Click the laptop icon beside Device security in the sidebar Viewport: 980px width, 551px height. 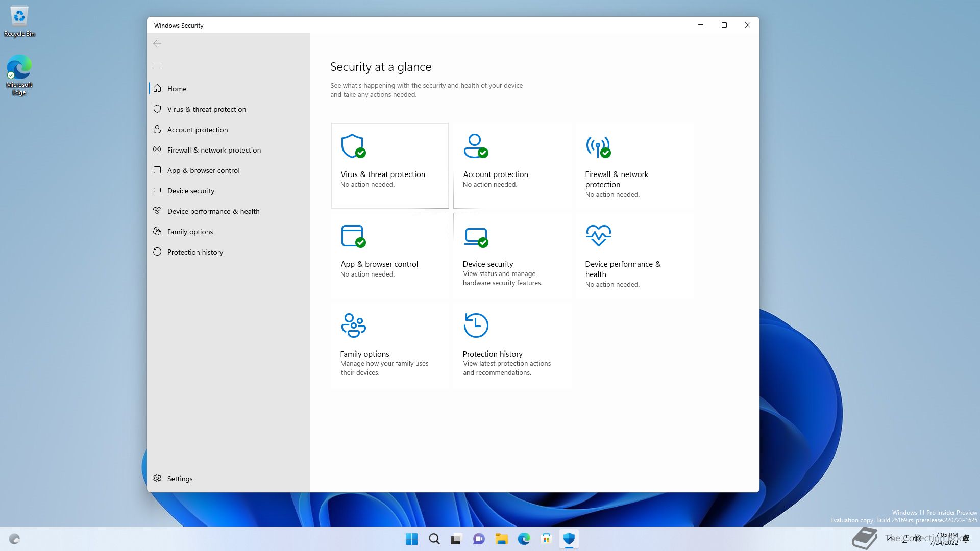coord(157,190)
